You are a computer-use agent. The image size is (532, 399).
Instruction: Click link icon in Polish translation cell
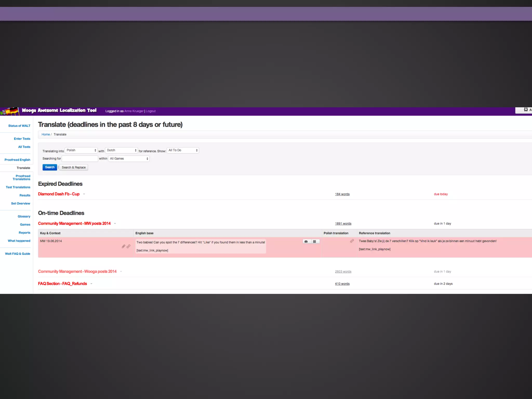click(352, 241)
